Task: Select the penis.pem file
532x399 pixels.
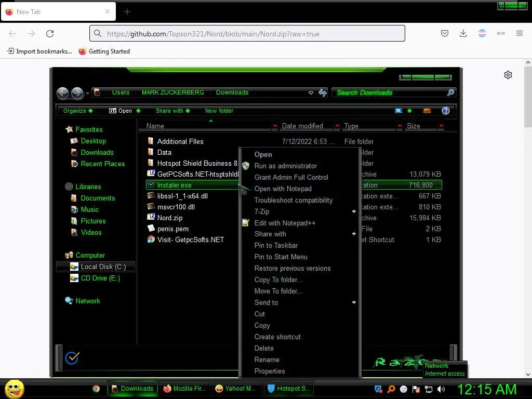Action: click(x=172, y=229)
